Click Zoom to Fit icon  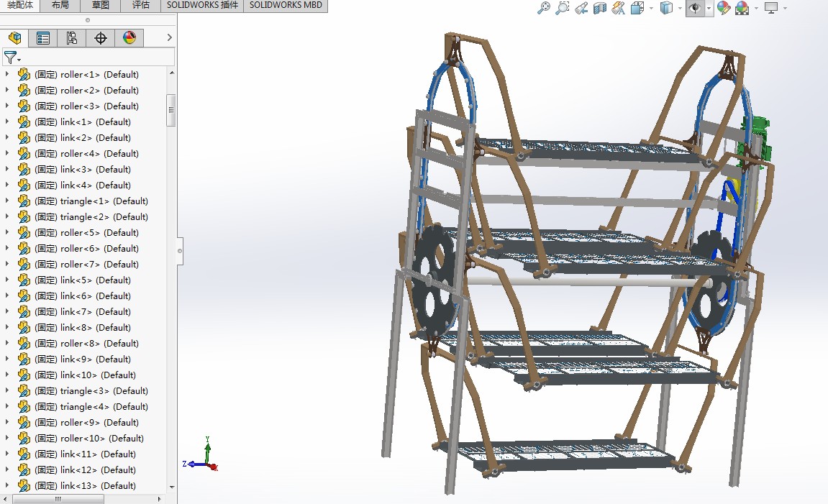click(543, 8)
